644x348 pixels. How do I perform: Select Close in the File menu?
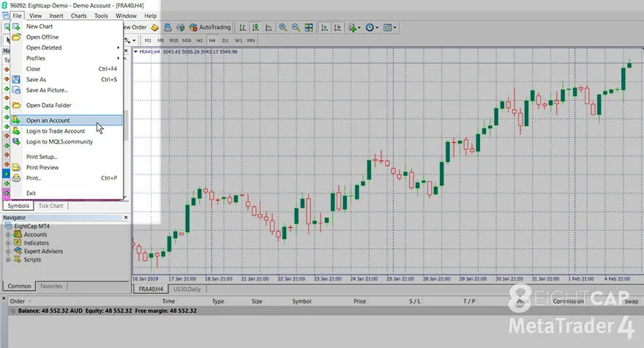67,69
